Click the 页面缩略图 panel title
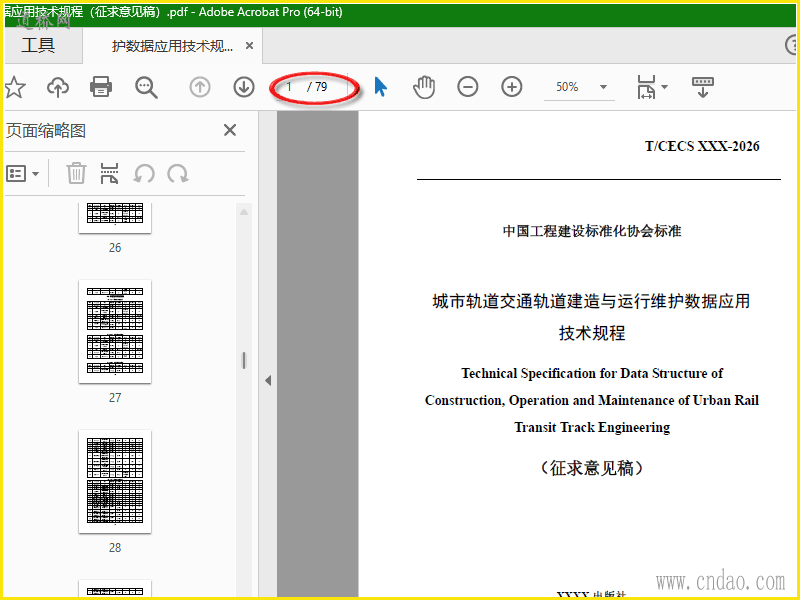 [45, 131]
